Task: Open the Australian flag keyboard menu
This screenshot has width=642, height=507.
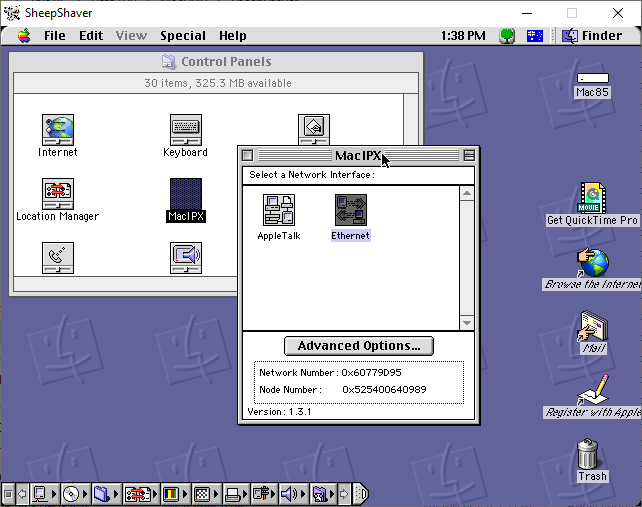Action: tap(535, 36)
